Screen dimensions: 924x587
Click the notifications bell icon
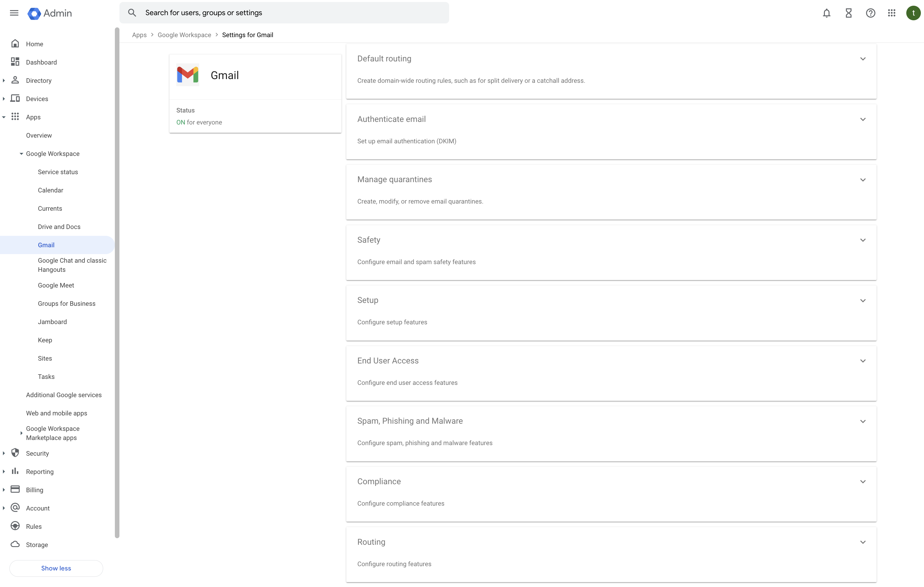[827, 13]
